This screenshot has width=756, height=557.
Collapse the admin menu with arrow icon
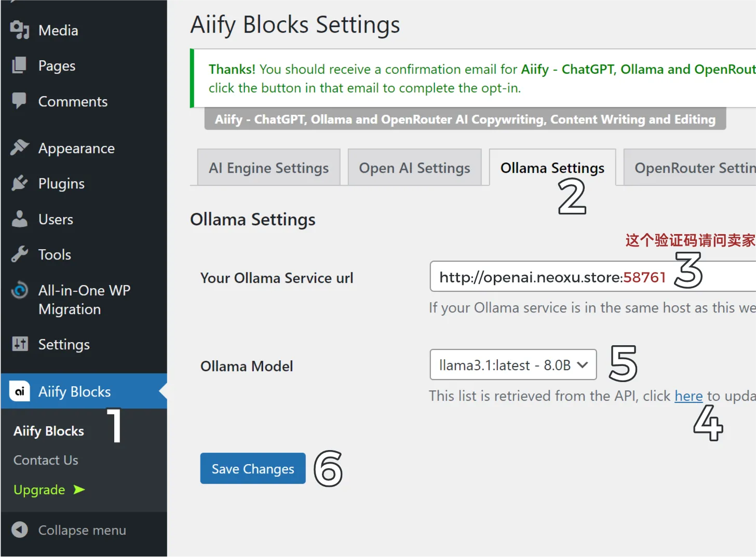[20, 530]
